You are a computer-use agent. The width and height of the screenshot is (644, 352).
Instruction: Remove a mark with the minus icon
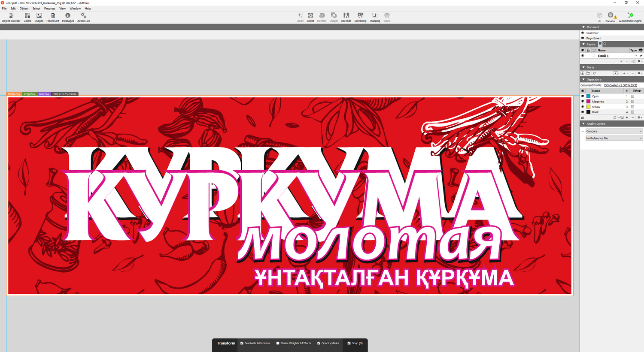click(632, 73)
